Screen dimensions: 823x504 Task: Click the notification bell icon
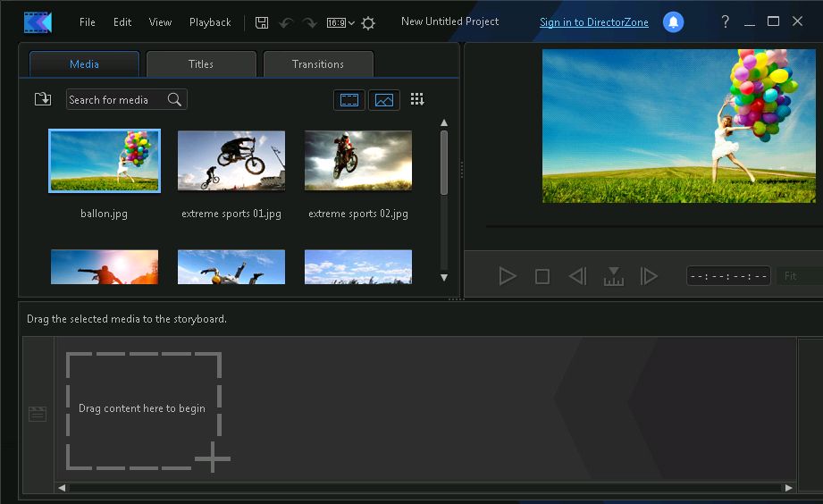tap(673, 22)
